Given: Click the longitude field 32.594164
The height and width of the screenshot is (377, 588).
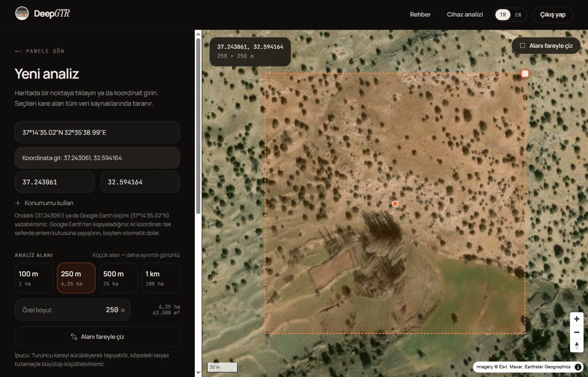Looking at the screenshot, I should coord(140,182).
